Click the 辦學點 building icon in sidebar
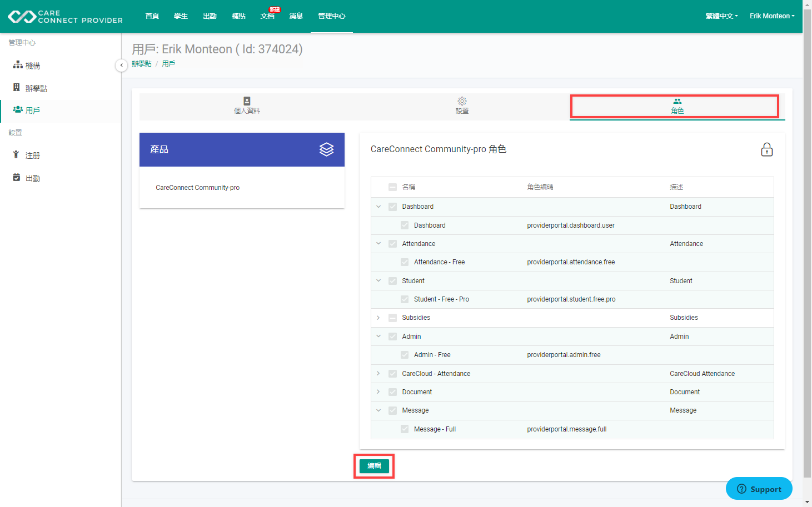The width and height of the screenshot is (812, 507). pyautogui.click(x=17, y=88)
